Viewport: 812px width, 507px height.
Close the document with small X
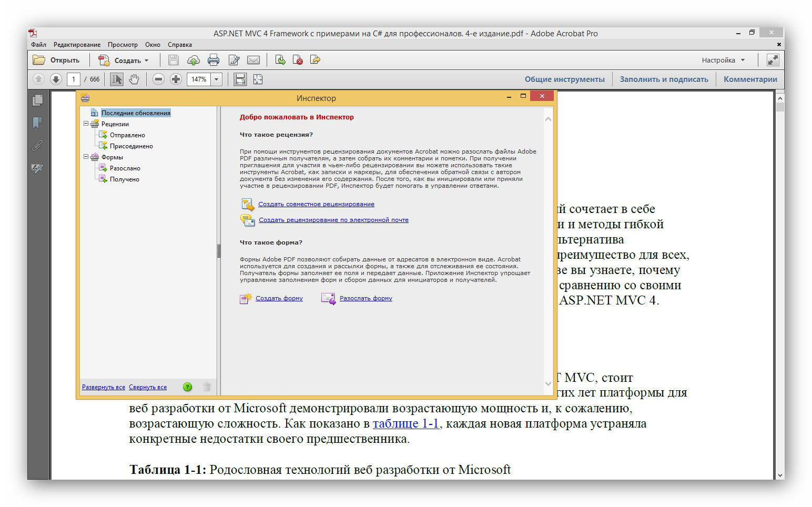coord(779,45)
